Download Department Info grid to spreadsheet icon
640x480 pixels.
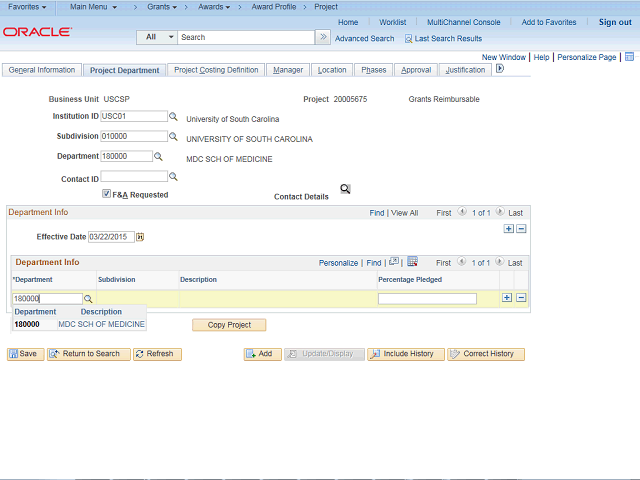tap(412, 262)
